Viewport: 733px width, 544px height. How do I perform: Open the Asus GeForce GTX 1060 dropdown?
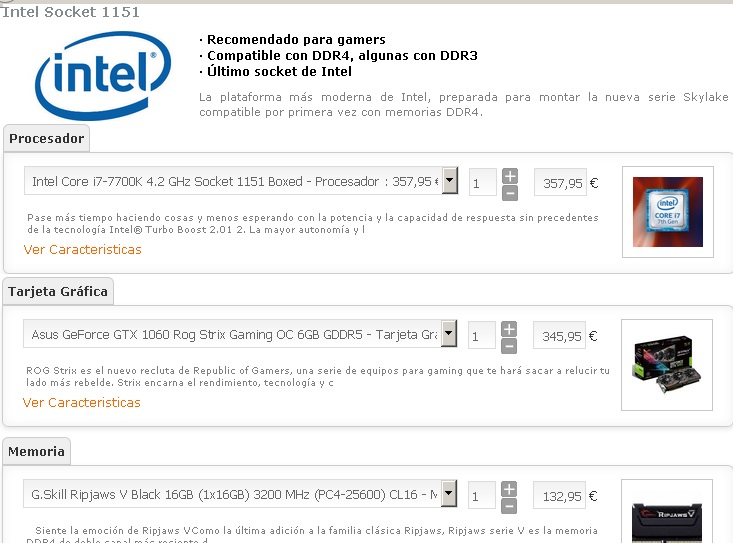[x=240, y=334]
